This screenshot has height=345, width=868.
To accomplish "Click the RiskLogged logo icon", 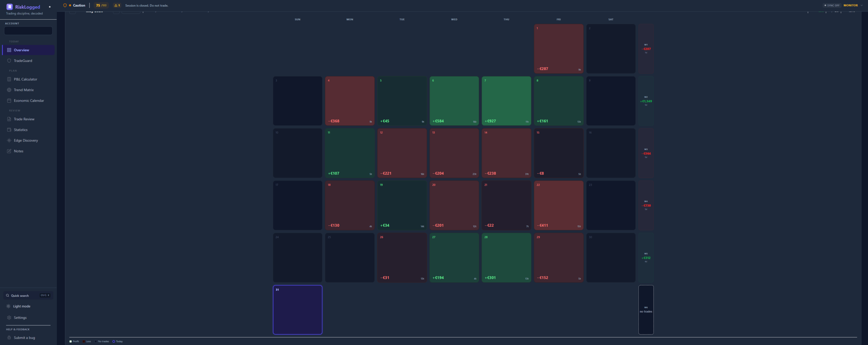I will 9,7.
